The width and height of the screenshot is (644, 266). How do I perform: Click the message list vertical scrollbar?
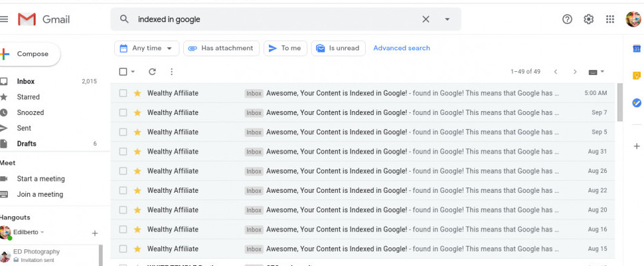tap(620, 102)
